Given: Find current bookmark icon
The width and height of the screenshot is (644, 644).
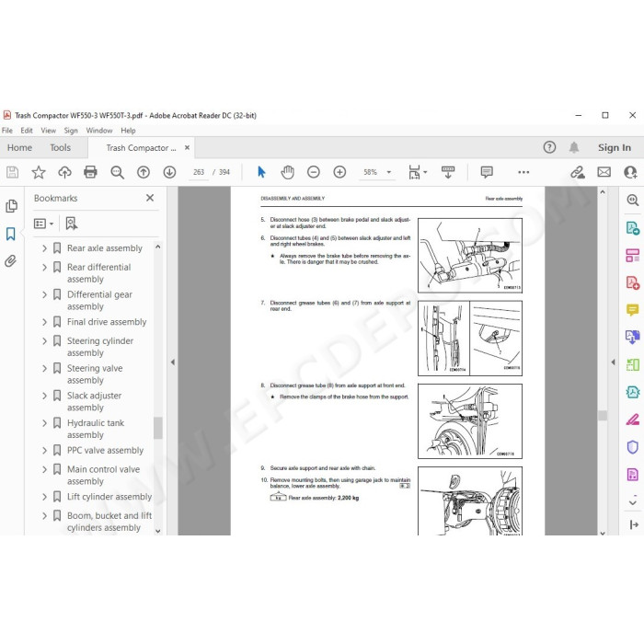Looking at the screenshot, I should click(71, 224).
